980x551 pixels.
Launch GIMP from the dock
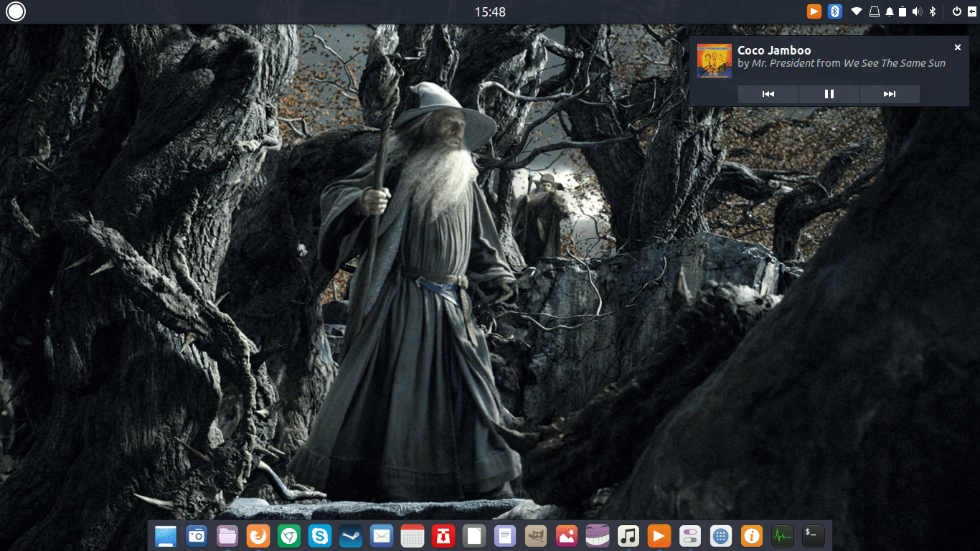[x=536, y=536]
